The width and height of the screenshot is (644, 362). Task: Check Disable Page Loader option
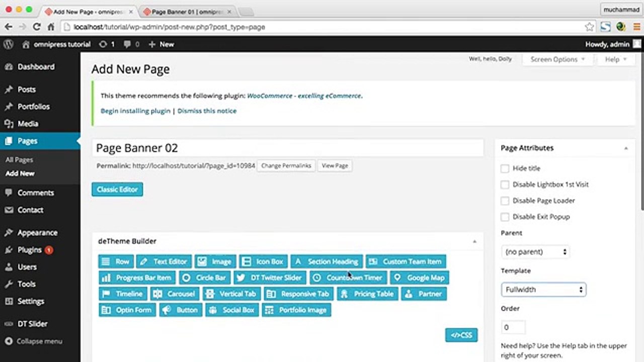(x=505, y=201)
